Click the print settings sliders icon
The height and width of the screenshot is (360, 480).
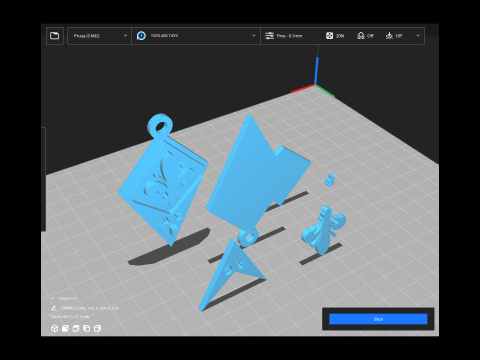click(x=269, y=36)
